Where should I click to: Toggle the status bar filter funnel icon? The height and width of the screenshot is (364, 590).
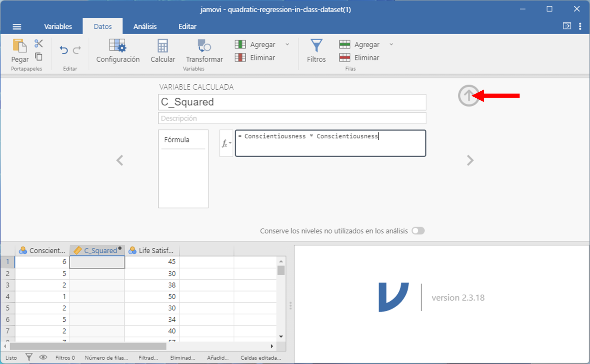[29, 357]
